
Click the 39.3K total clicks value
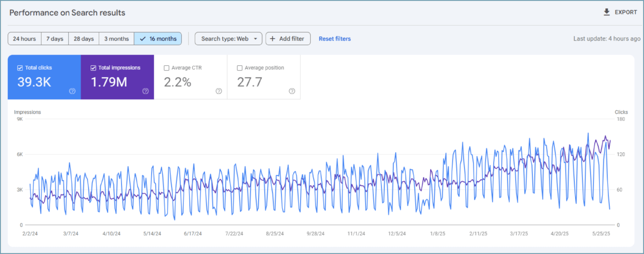(34, 82)
